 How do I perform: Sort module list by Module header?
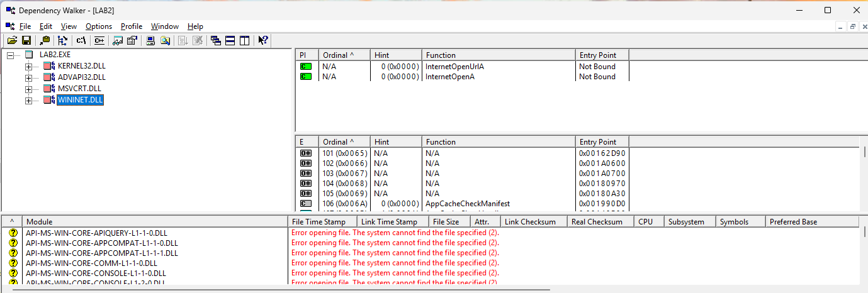click(x=155, y=221)
